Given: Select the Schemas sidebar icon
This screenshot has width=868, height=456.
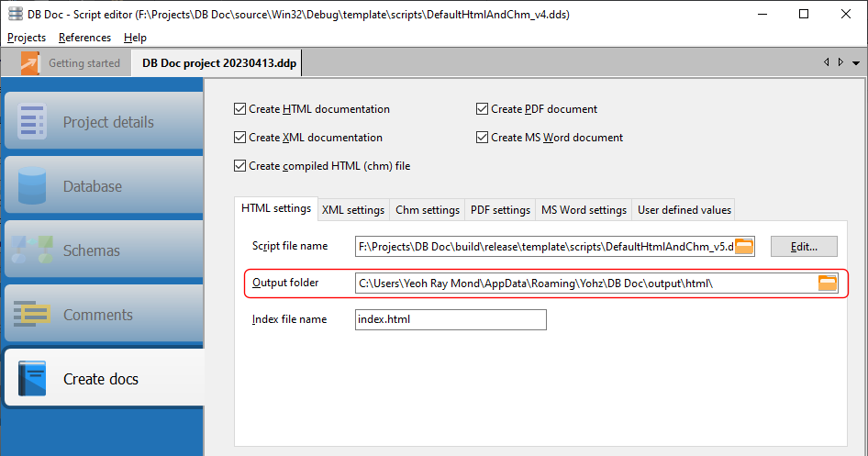Looking at the screenshot, I should (x=32, y=250).
